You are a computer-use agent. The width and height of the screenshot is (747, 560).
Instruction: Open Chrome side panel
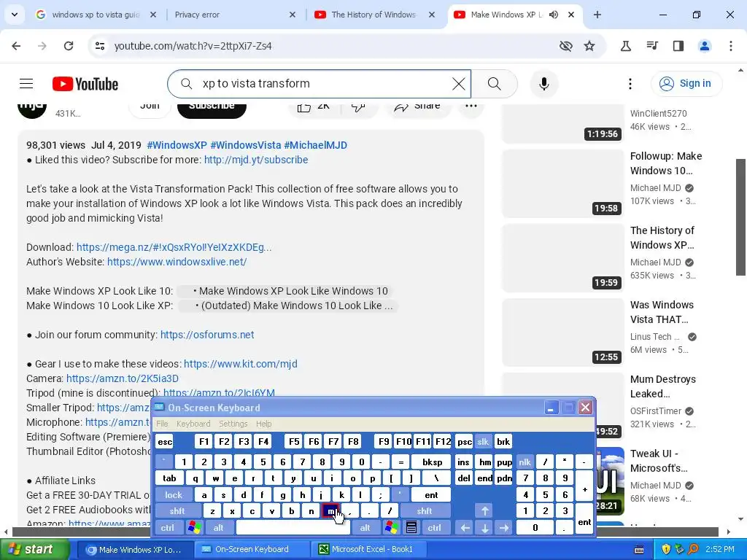pos(678,46)
